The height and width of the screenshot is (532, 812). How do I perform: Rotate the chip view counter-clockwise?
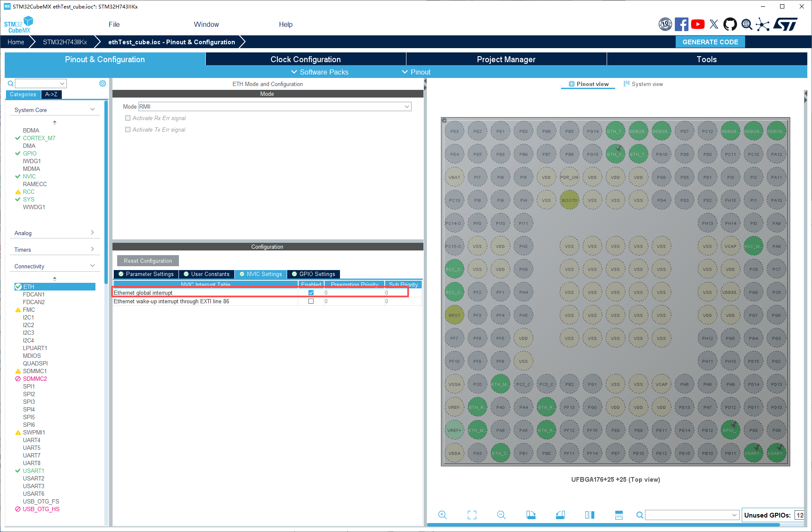click(560, 515)
